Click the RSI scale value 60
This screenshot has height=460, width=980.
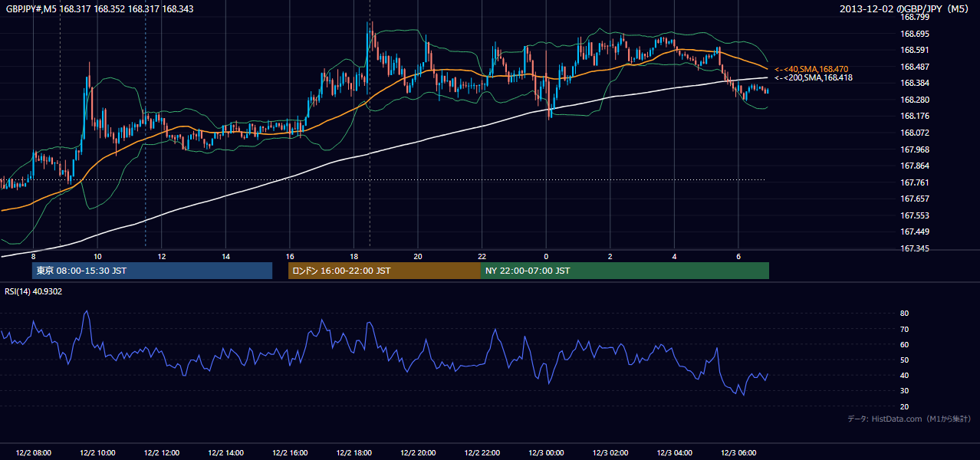(x=905, y=345)
